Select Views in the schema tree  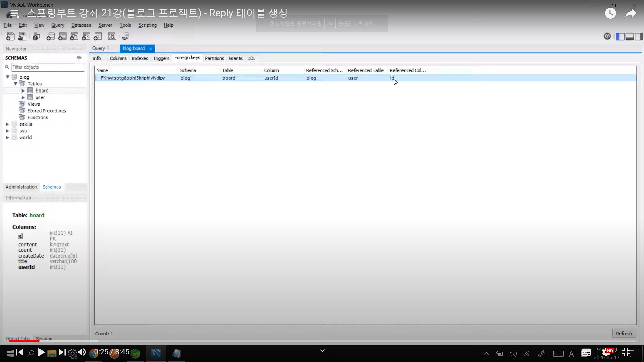pos(34,104)
